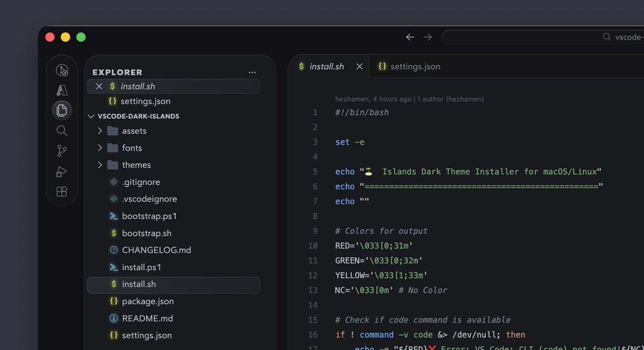
Task: Close the install.sh open editor entry
Action: (99, 86)
